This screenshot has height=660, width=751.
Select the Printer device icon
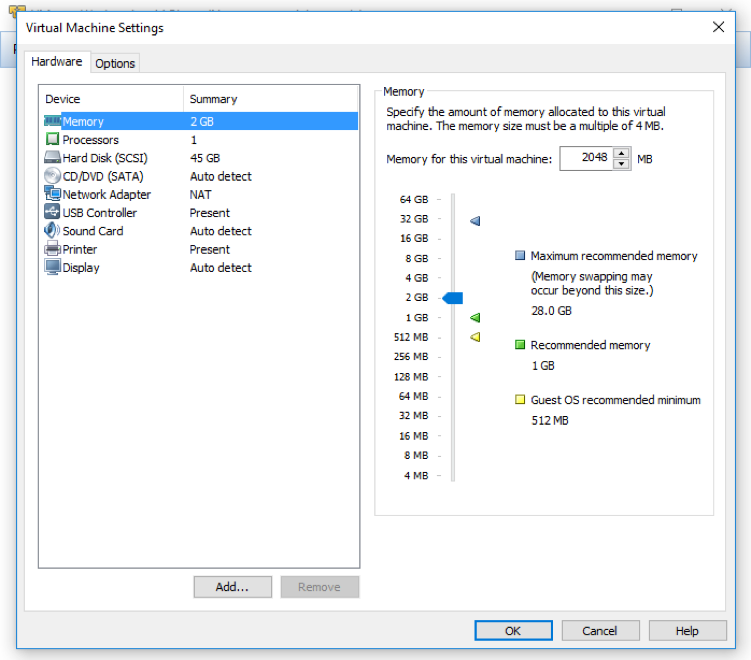(53, 249)
